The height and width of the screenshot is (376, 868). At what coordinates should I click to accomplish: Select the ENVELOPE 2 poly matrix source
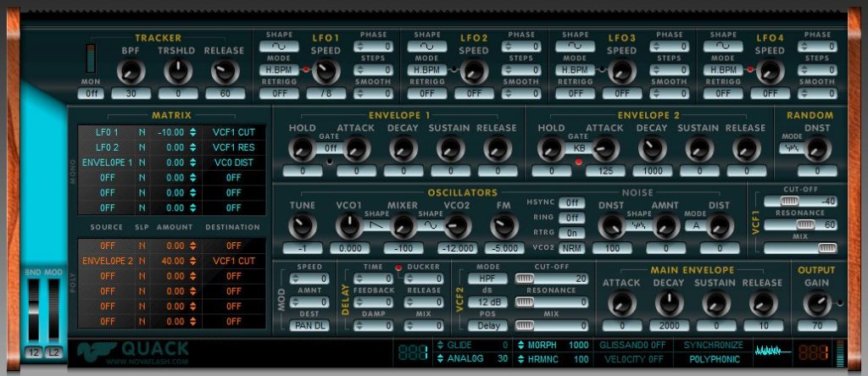click(x=108, y=261)
